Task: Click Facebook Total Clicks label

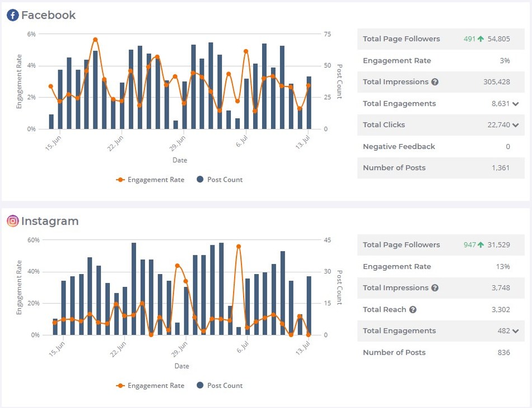Action: [x=384, y=125]
